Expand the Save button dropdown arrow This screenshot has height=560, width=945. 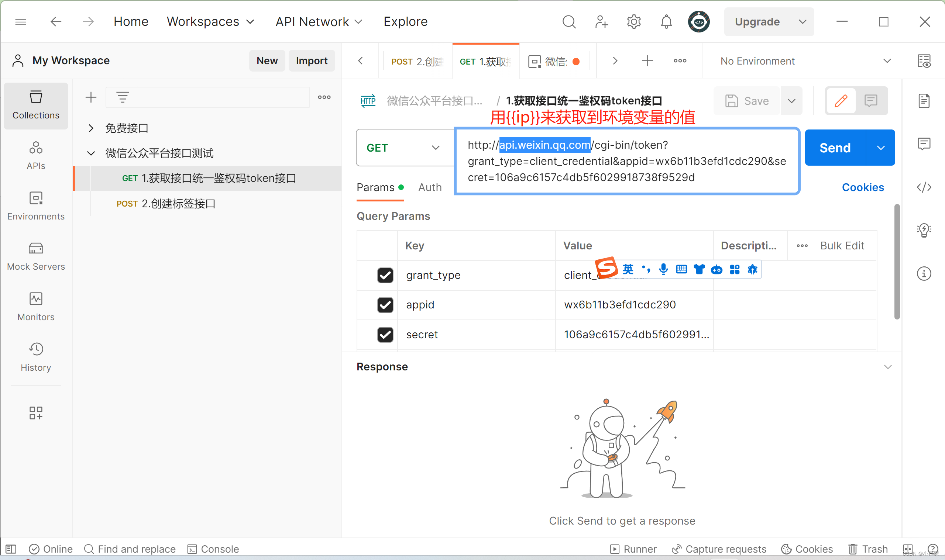(793, 101)
